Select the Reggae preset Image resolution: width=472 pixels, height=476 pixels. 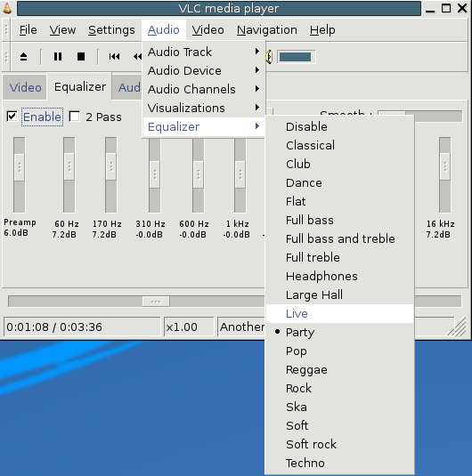[x=339, y=370]
